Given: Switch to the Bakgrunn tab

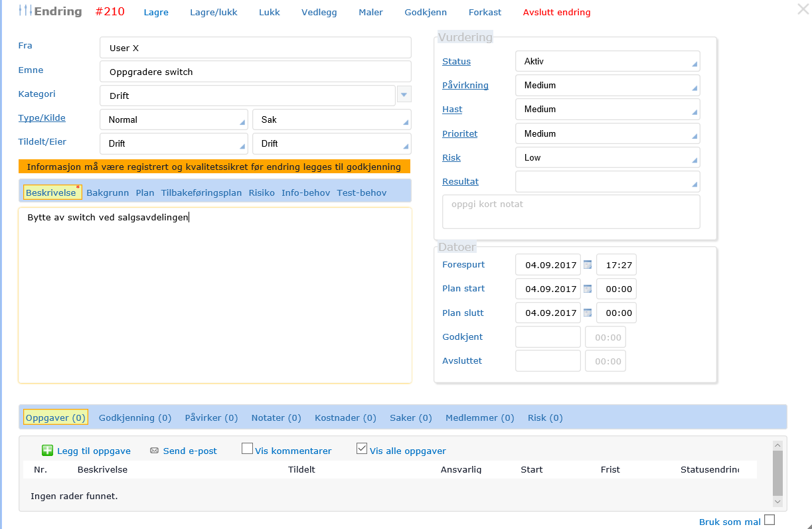Looking at the screenshot, I should [x=108, y=192].
